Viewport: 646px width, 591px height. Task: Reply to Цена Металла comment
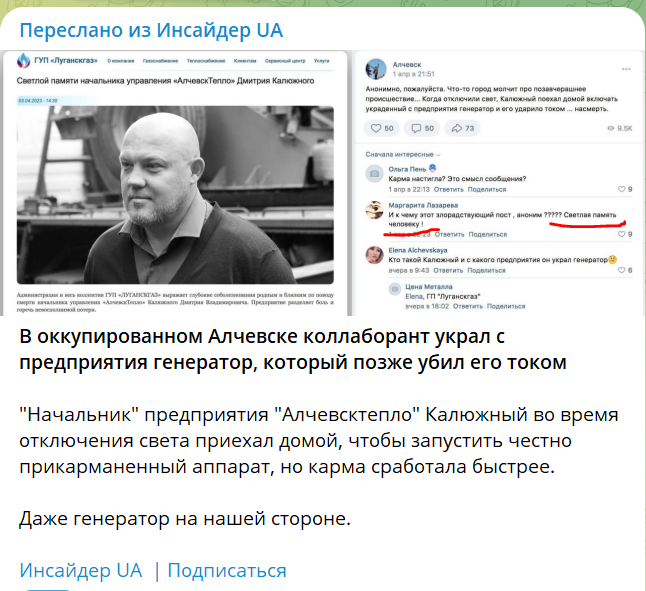[x=468, y=306]
